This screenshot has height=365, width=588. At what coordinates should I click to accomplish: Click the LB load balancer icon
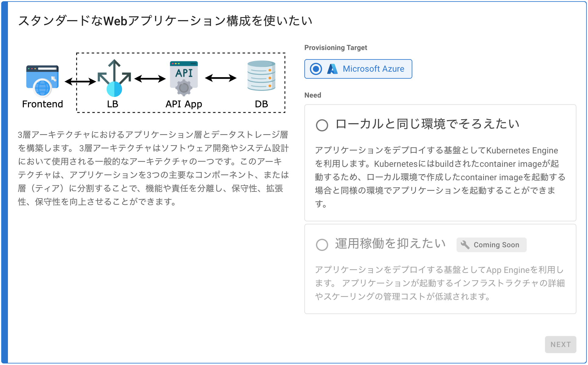(114, 78)
